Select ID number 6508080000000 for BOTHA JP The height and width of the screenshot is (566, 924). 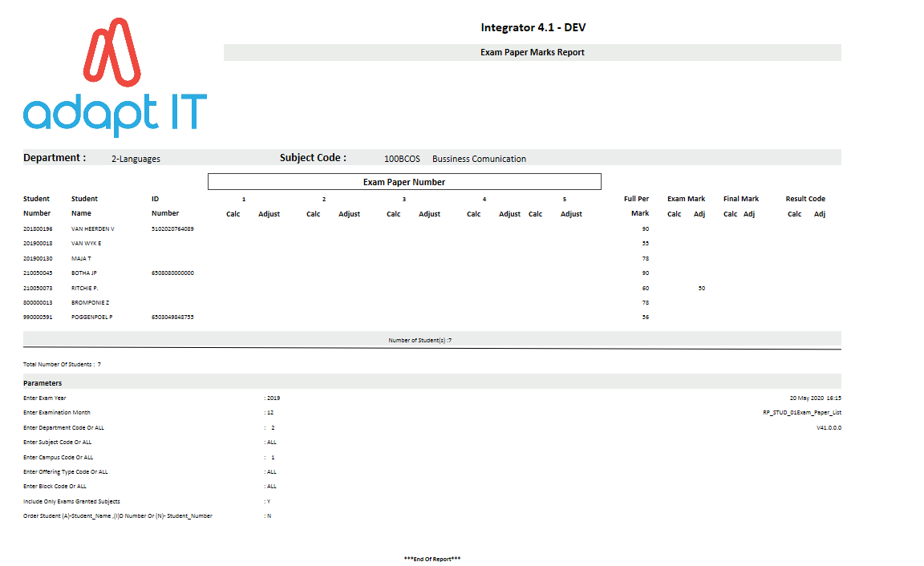click(x=172, y=273)
